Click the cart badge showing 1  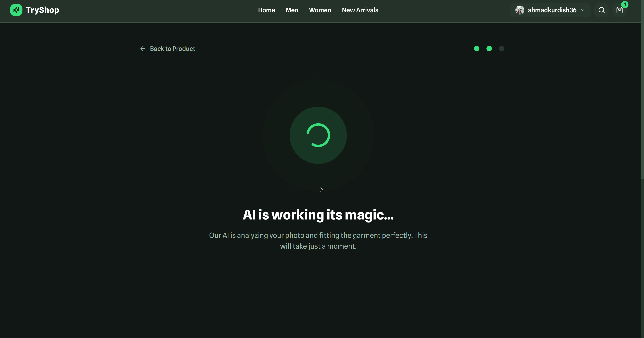pos(625,5)
